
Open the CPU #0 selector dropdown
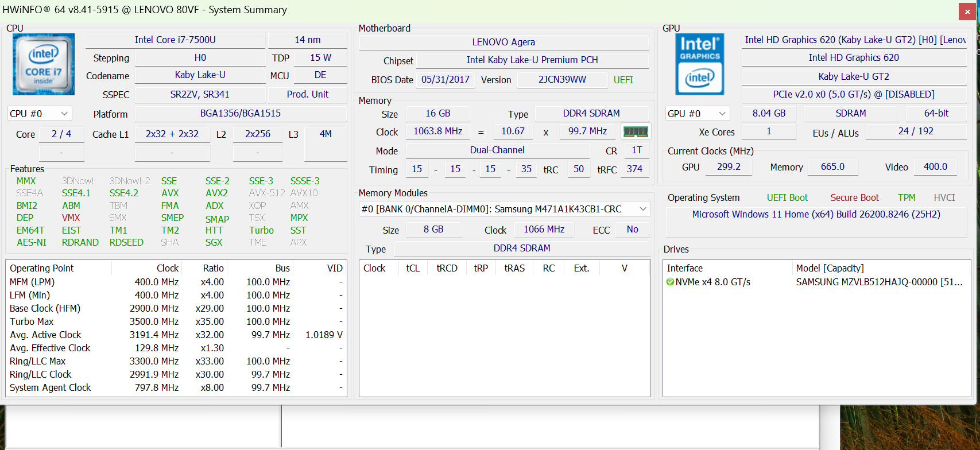(x=40, y=114)
